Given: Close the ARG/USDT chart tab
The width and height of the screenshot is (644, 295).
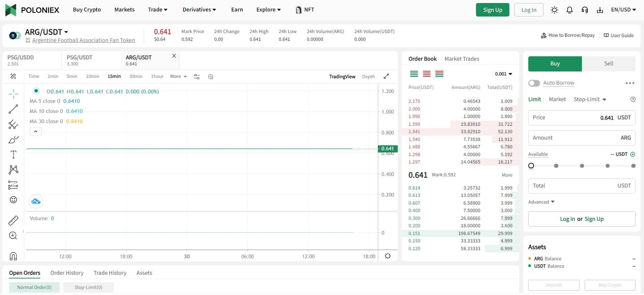Looking at the screenshot, I should click(174, 56).
